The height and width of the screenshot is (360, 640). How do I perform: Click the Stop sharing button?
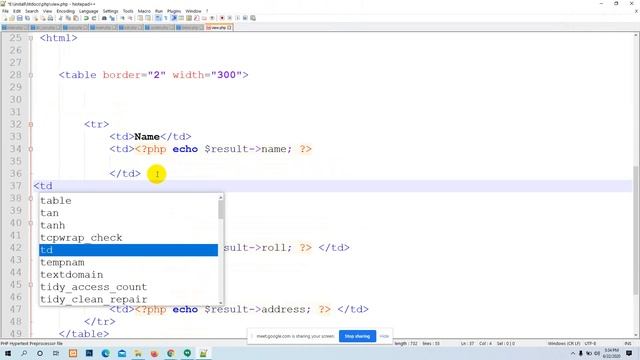tap(357, 336)
